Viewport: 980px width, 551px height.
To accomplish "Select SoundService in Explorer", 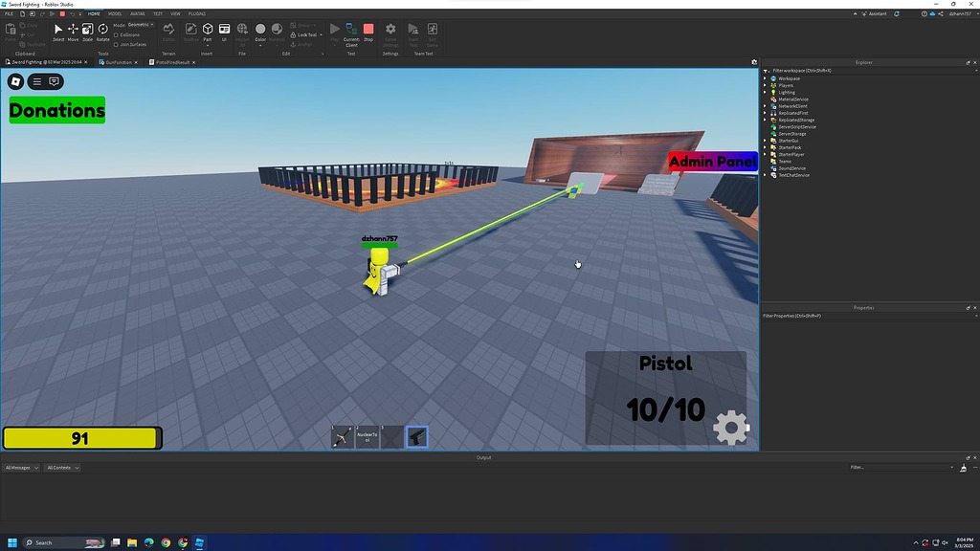I will click(x=791, y=168).
